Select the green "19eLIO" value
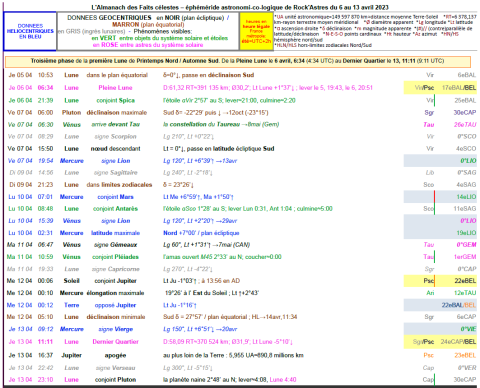 [466, 233]
